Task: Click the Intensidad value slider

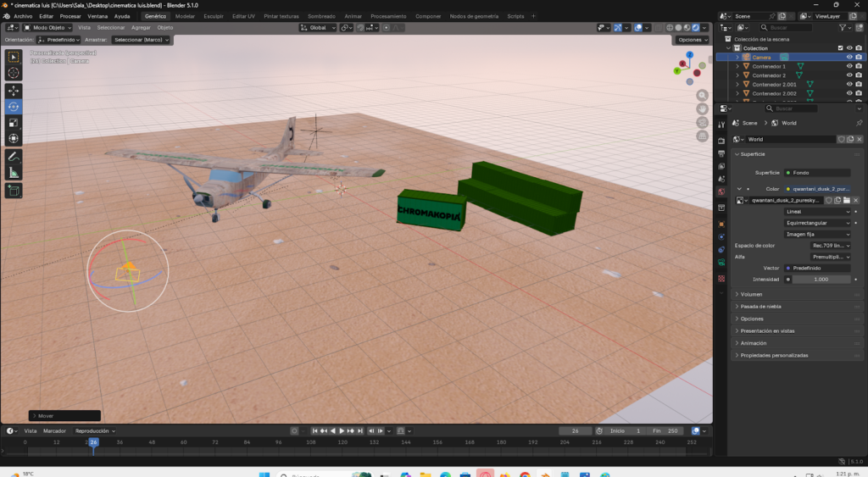Action: pyautogui.click(x=821, y=280)
